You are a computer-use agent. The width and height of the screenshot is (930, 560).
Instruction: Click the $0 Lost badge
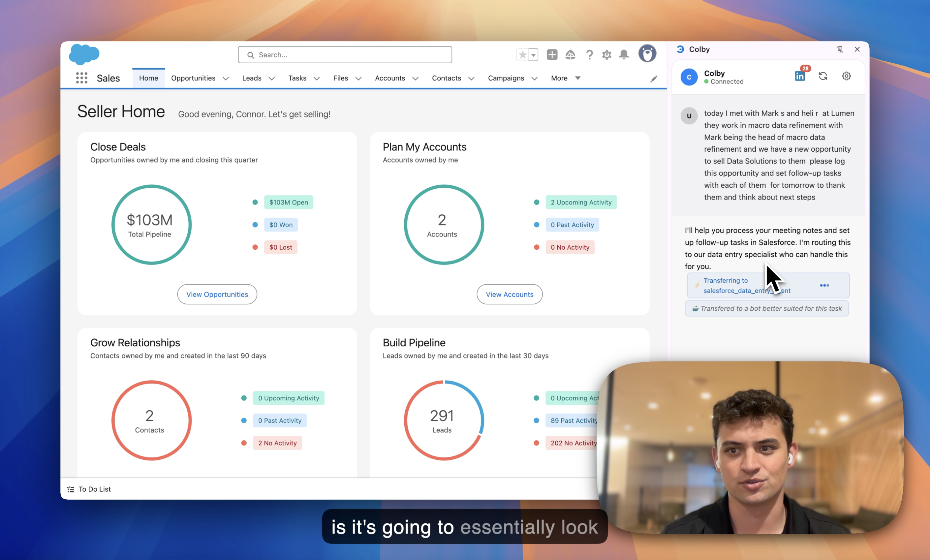point(281,247)
